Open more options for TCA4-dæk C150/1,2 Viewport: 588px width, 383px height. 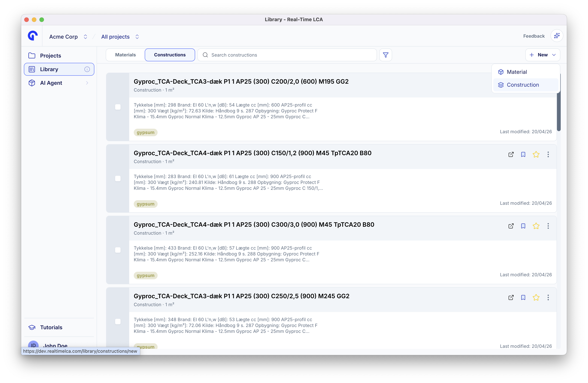point(548,154)
